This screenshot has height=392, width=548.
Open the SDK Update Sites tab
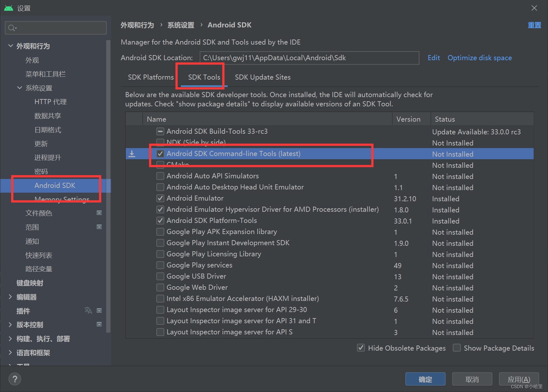tap(263, 77)
